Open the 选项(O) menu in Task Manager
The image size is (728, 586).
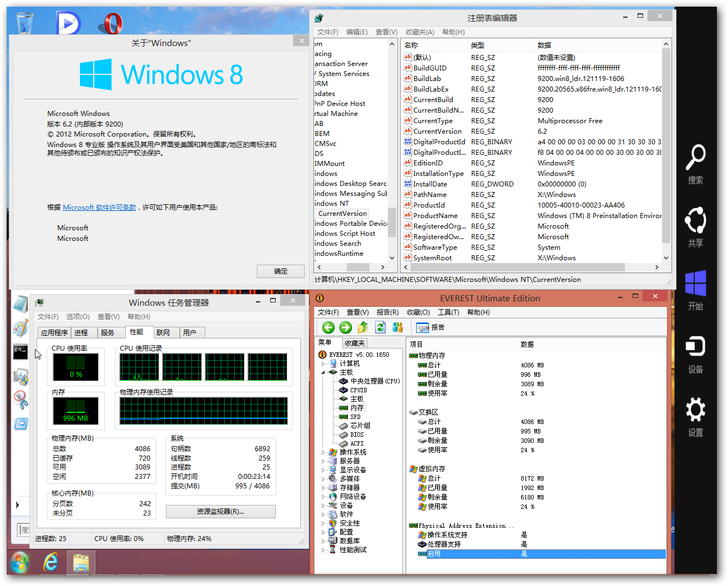78,317
